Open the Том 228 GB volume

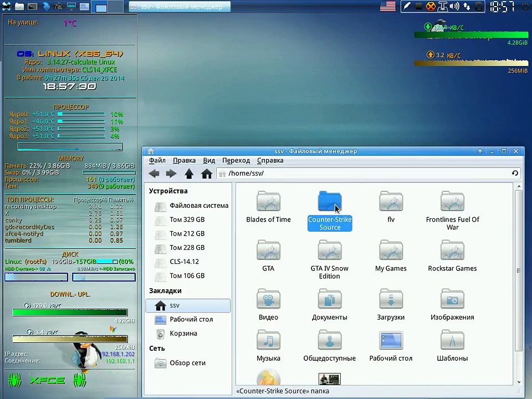(180, 248)
